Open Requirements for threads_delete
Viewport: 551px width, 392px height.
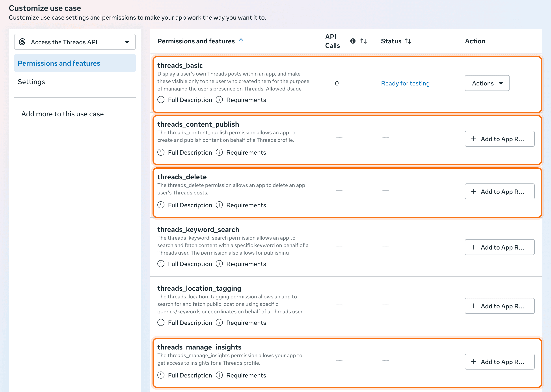(246, 205)
